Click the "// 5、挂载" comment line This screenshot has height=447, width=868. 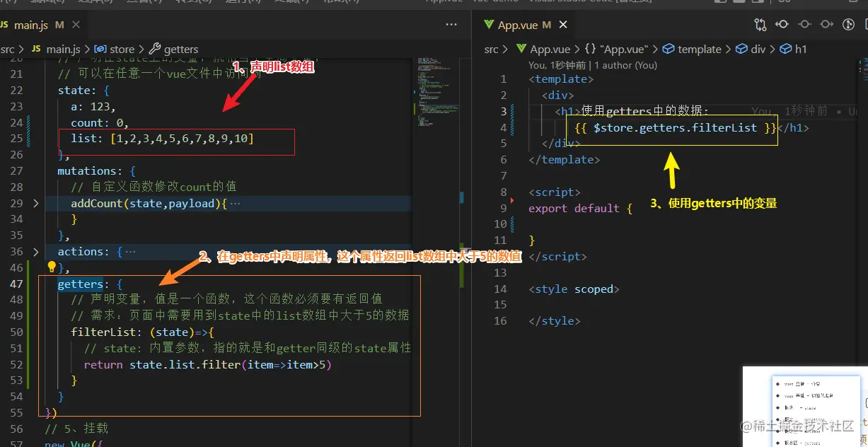pyautogui.click(x=76, y=428)
